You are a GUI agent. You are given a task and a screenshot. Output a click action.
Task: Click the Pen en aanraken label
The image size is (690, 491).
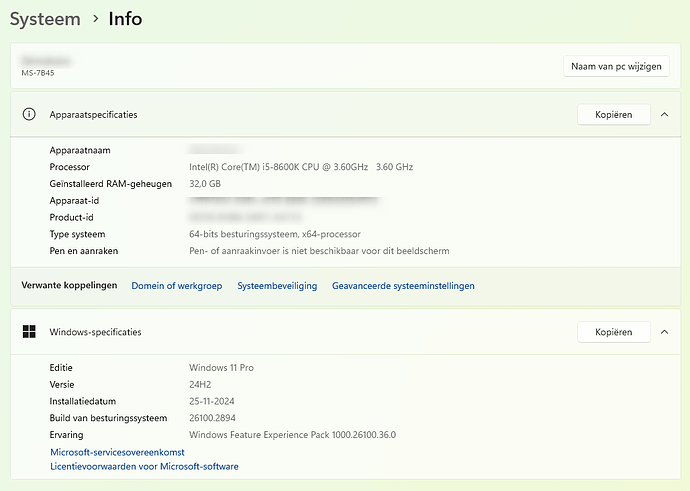click(x=84, y=251)
